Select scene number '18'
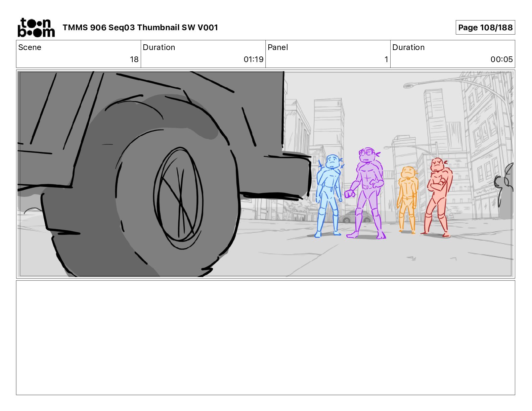The image size is (532, 411). pos(134,59)
